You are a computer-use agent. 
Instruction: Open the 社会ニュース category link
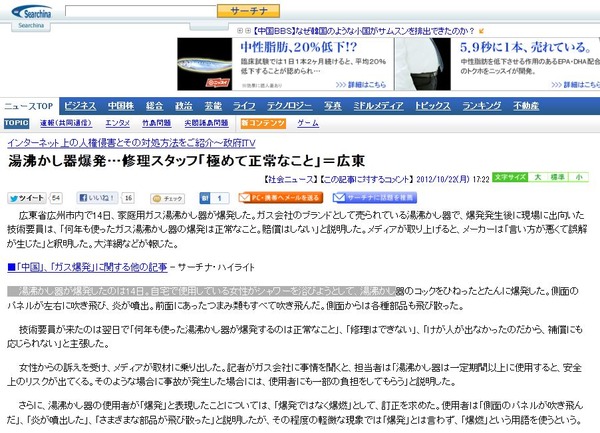290,179
